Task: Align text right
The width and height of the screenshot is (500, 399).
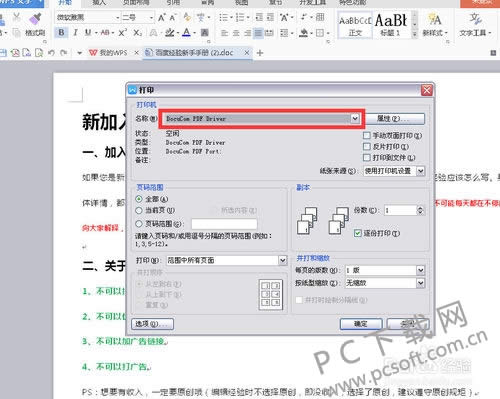Action: (247, 33)
